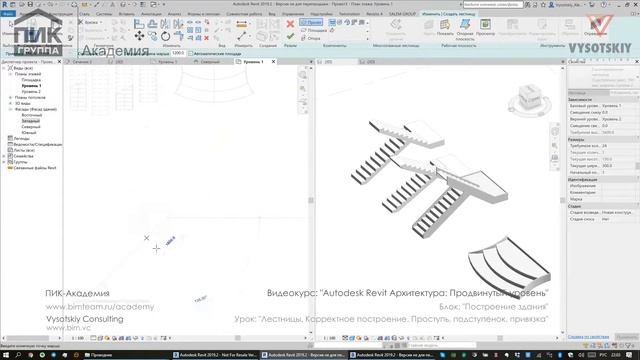Viewport: 640px width, 360px height.
Task: Select Связанные файлы Revit in browser
Action: tap(35, 168)
